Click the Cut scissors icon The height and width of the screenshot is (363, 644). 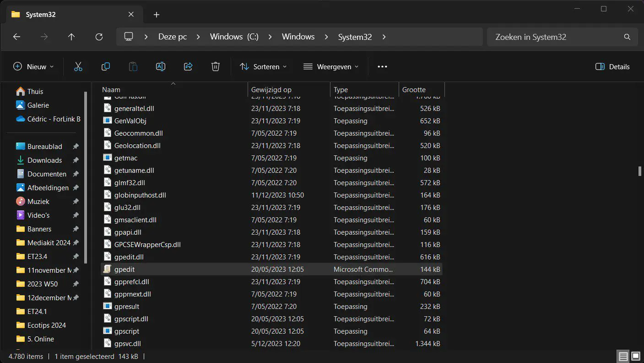point(78,66)
